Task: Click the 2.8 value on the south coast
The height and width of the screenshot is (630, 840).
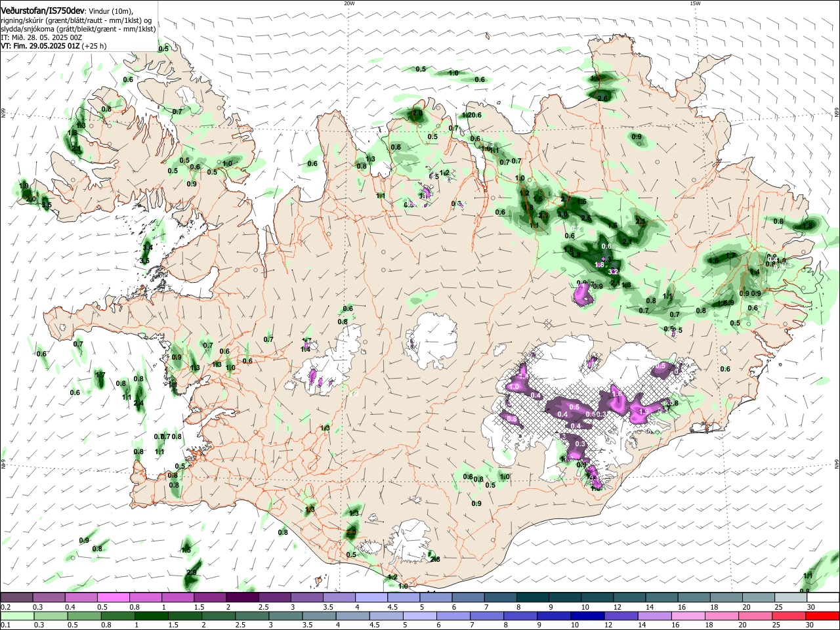Action: point(434,559)
